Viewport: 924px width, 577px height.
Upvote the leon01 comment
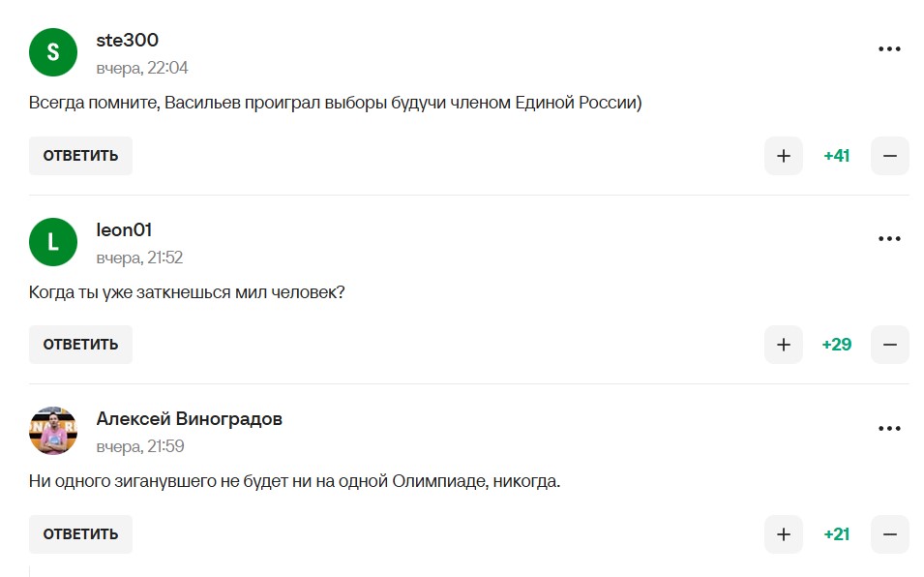coord(783,345)
